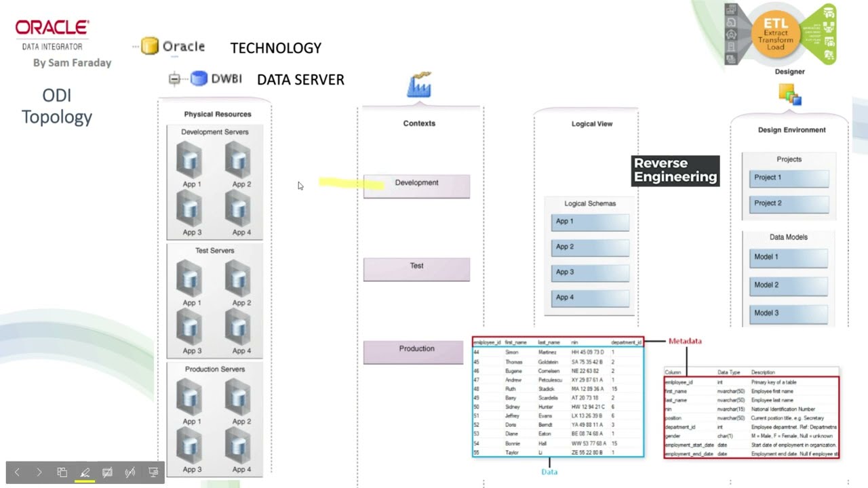
Task: Click the DWBI blue database icon
Action: 199,79
